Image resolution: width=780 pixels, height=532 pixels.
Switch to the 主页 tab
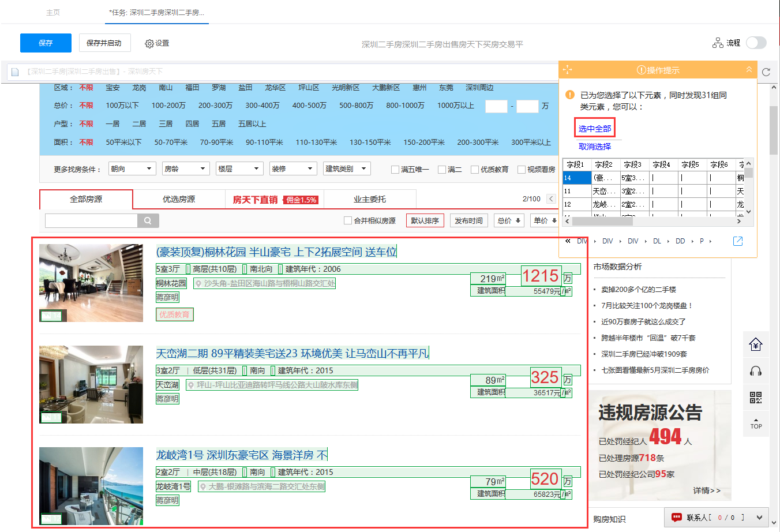(53, 12)
